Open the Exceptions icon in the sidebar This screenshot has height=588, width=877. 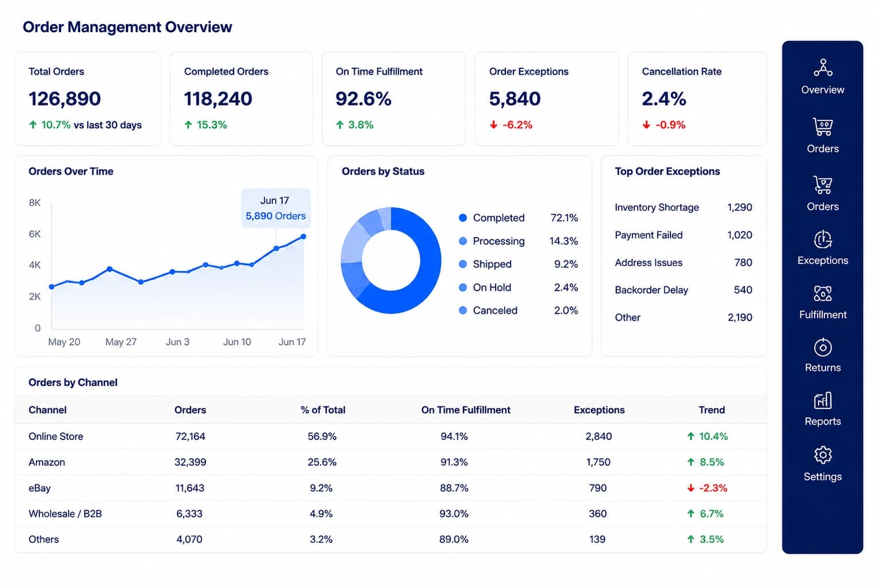[x=823, y=239]
